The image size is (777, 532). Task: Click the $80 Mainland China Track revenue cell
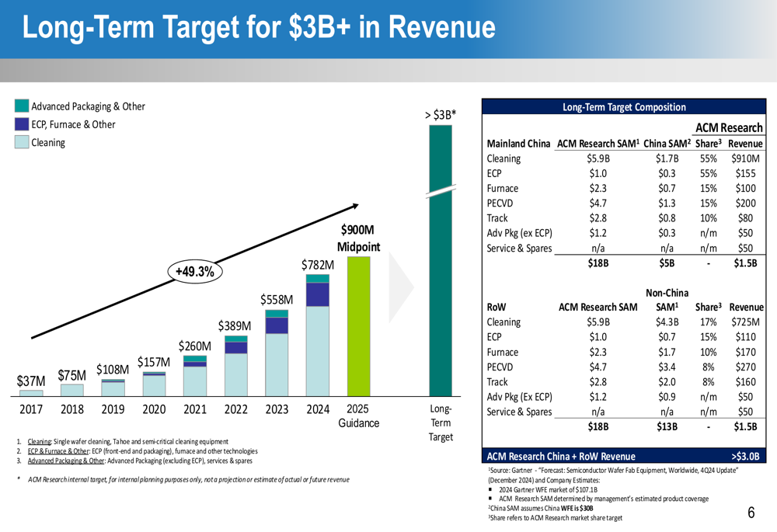[745, 218]
